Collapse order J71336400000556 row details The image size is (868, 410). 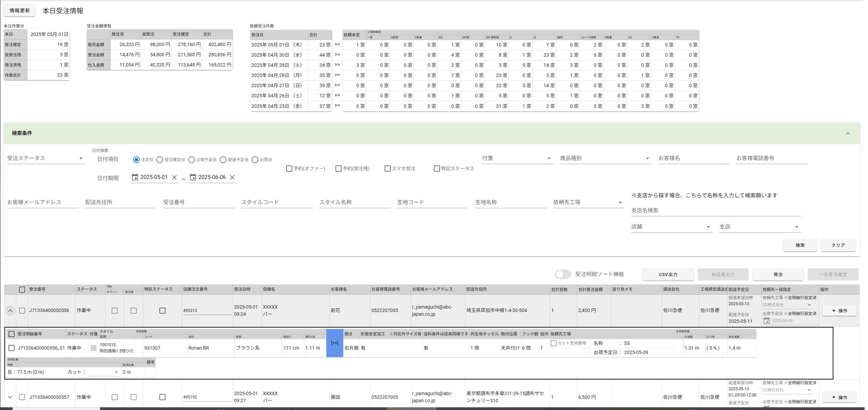[x=10, y=310]
